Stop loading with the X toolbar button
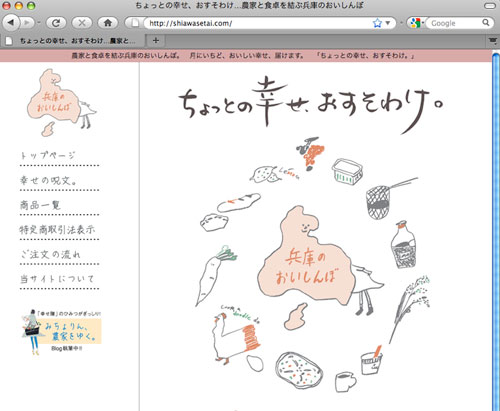This screenshot has height=411, width=500. [x=82, y=23]
